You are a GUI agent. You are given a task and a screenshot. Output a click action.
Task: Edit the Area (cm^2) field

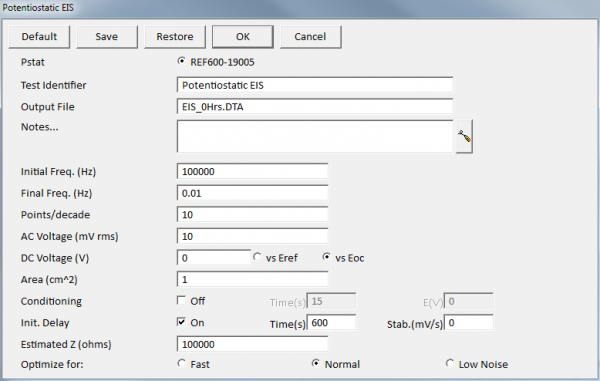(x=253, y=279)
